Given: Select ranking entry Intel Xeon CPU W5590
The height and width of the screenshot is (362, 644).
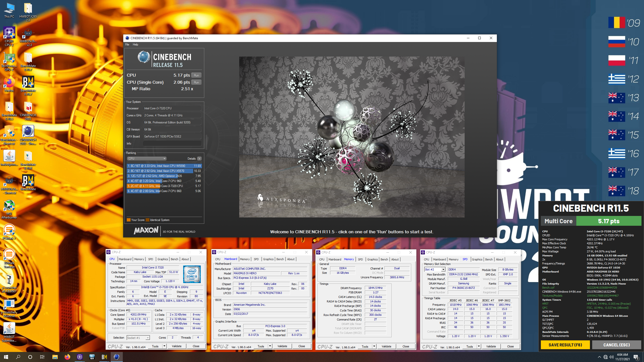Looking at the screenshot, I should click(164, 166).
